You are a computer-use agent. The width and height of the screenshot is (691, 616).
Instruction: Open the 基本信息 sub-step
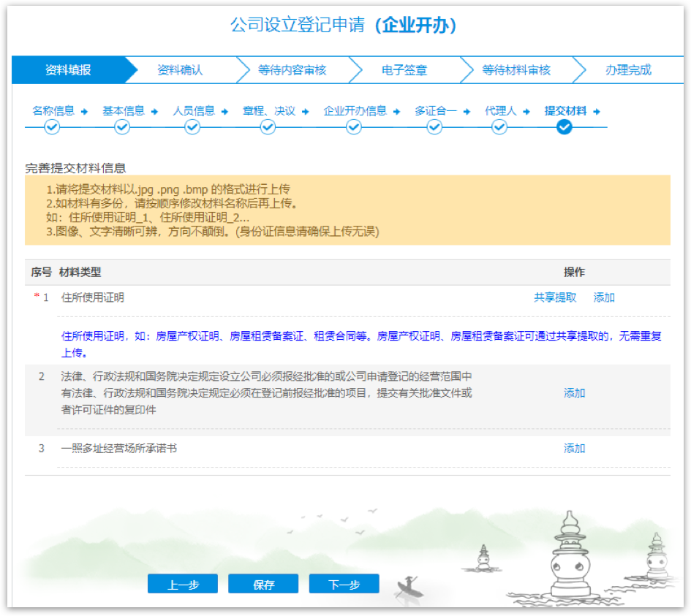(x=124, y=111)
